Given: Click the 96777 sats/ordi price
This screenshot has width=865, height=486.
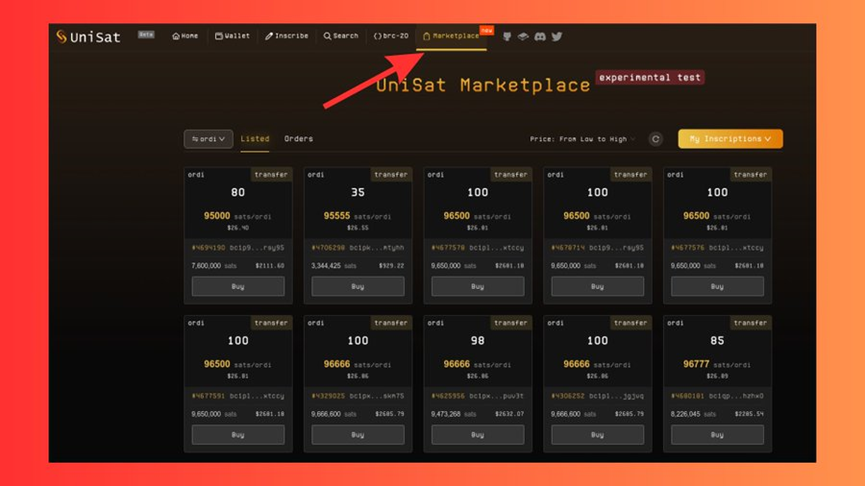Looking at the screenshot, I should pos(717,364).
